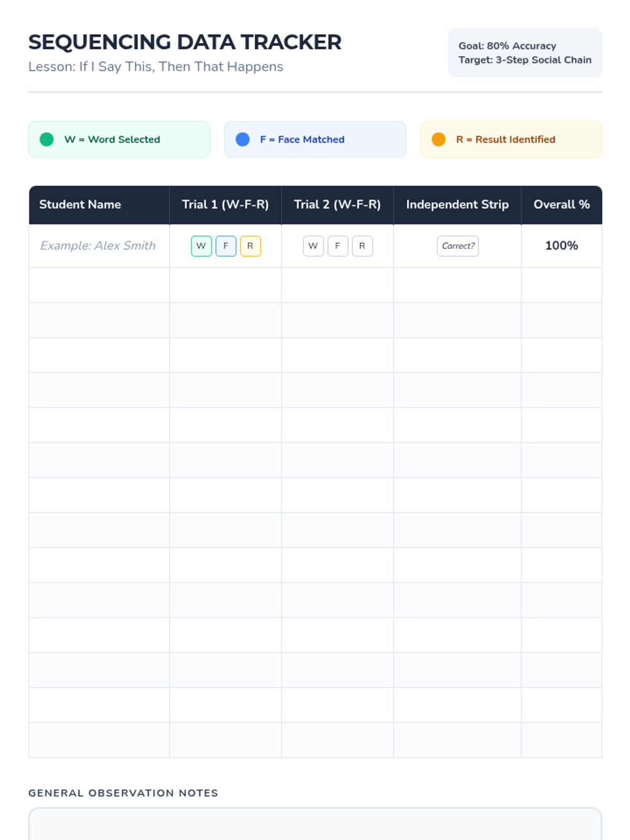This screenshot has width=630, height=840.
Task: Click the Example: Alex Smith name cell
Action: point(98,246)
